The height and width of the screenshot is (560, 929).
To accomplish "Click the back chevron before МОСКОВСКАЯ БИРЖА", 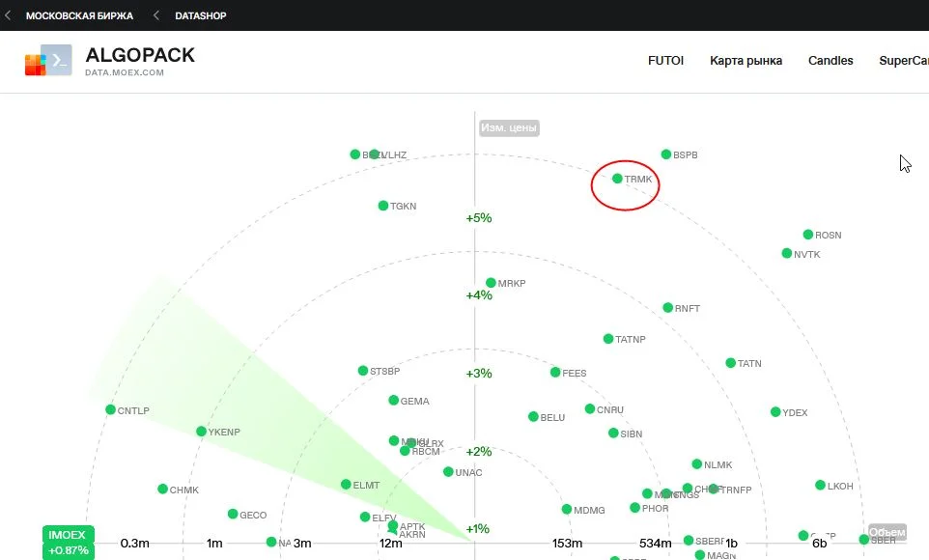I will (x=8, y=15).
